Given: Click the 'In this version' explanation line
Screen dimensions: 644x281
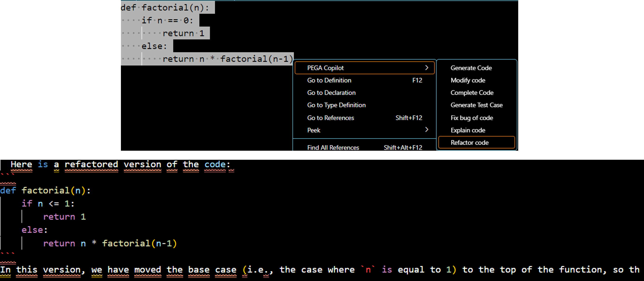Looking at the screenshot, I should 320,270.
